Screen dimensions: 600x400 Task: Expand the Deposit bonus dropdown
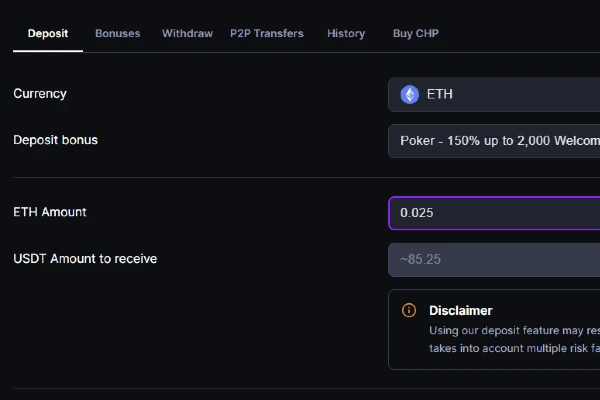(x=495, y=141)
